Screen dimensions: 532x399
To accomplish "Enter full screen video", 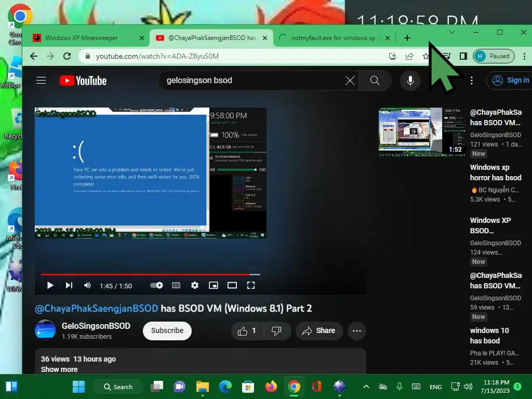I will [251, 285].
